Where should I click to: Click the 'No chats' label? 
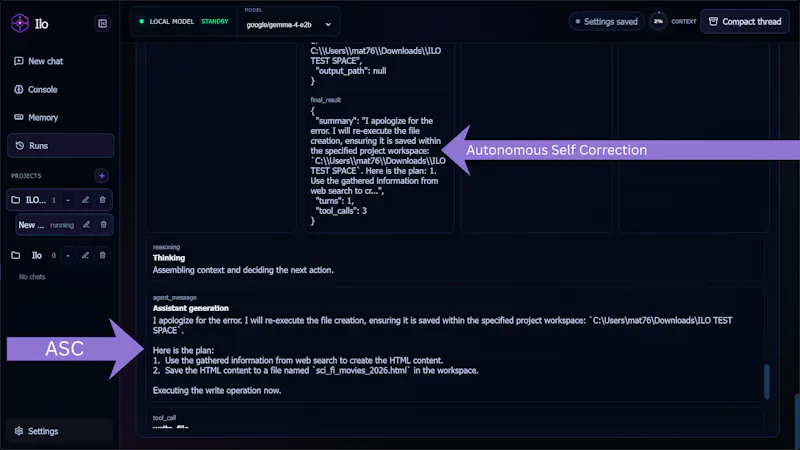pyautogui.click(x=32, y=277)
